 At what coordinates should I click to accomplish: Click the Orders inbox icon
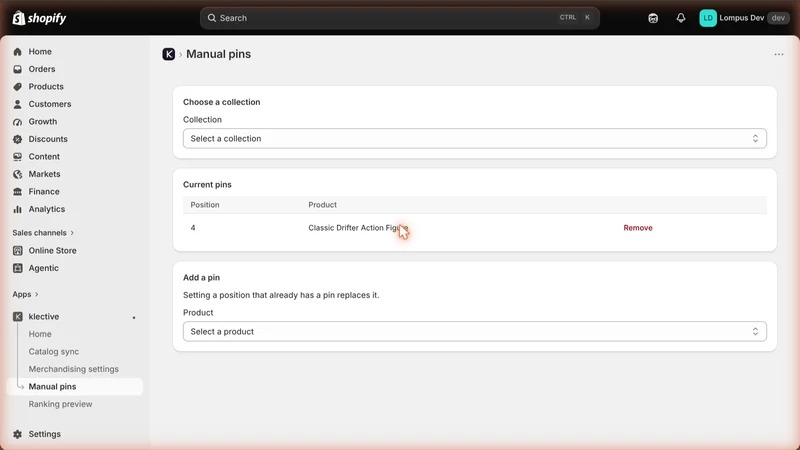(x=18, y=69)
